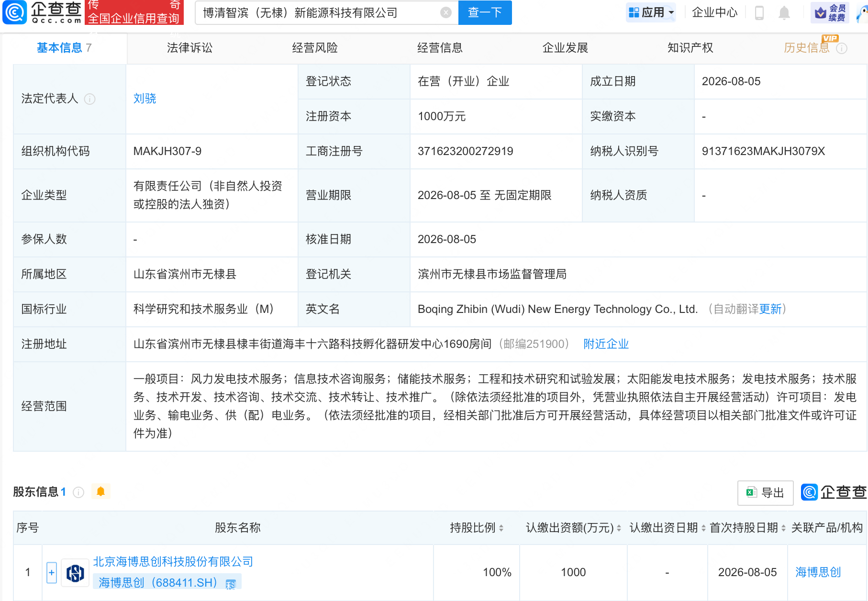868x601 pixels.
Task: Select the 经营范围 description paragraph
Action: tap(495, 406)
